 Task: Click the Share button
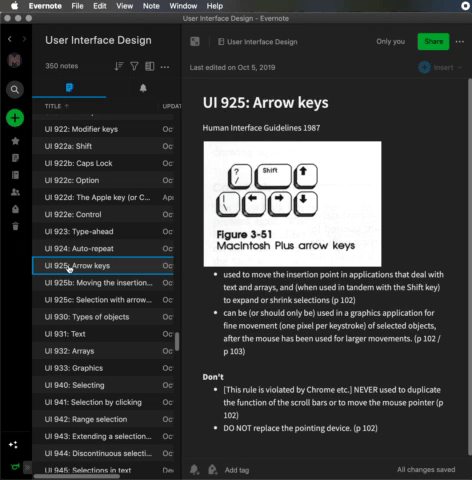coord(433,41)
